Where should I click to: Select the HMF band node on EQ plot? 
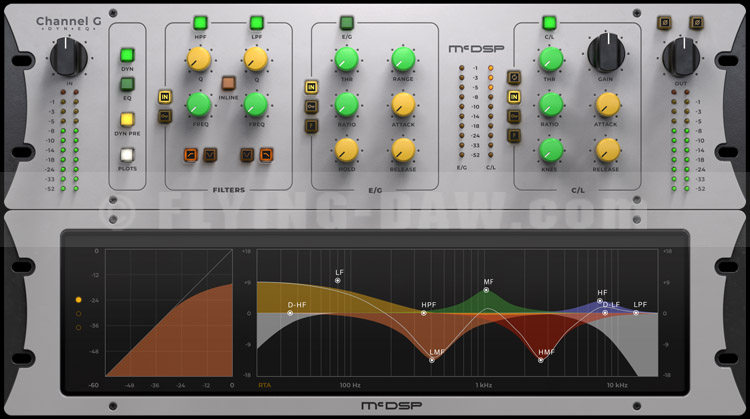[541, 360]
